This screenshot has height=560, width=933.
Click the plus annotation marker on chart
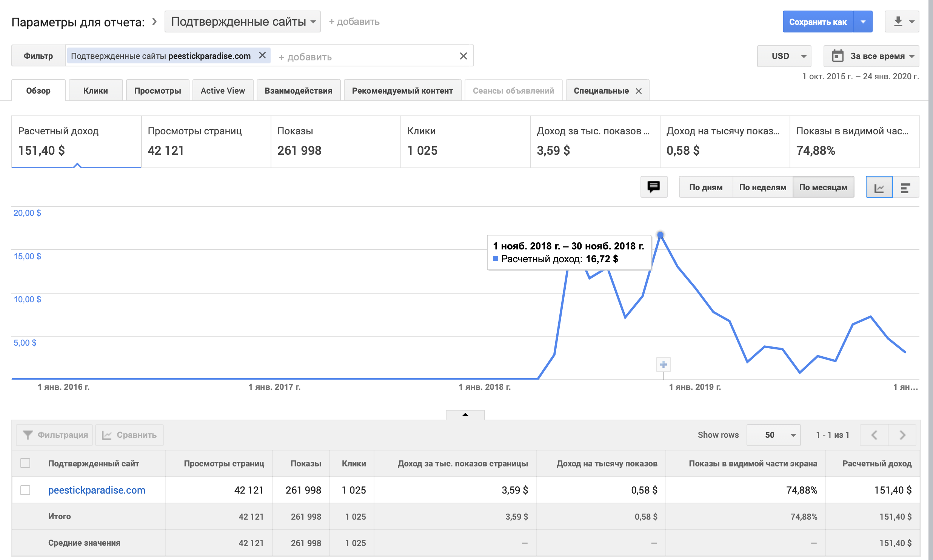tap(664, 365)
